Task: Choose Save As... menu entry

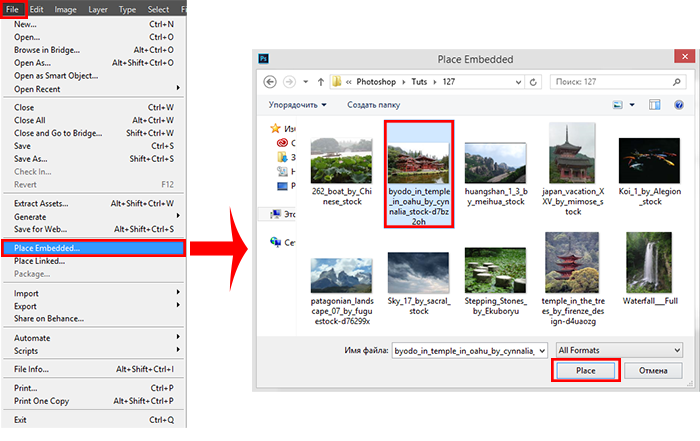Action: click(93, 159)
